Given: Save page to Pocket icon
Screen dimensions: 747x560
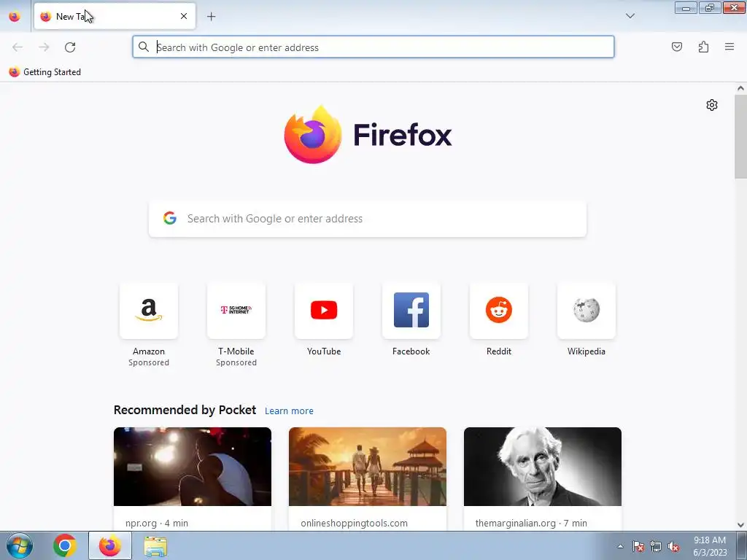Looking at the screenshot, I should pos(676,47).
